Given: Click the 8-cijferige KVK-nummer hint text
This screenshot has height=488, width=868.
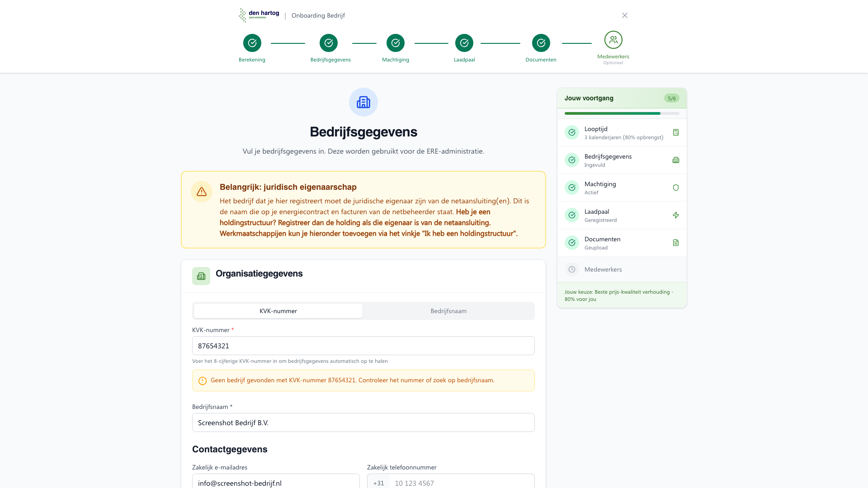Looking at the screenshot, I should pos(290,361).
